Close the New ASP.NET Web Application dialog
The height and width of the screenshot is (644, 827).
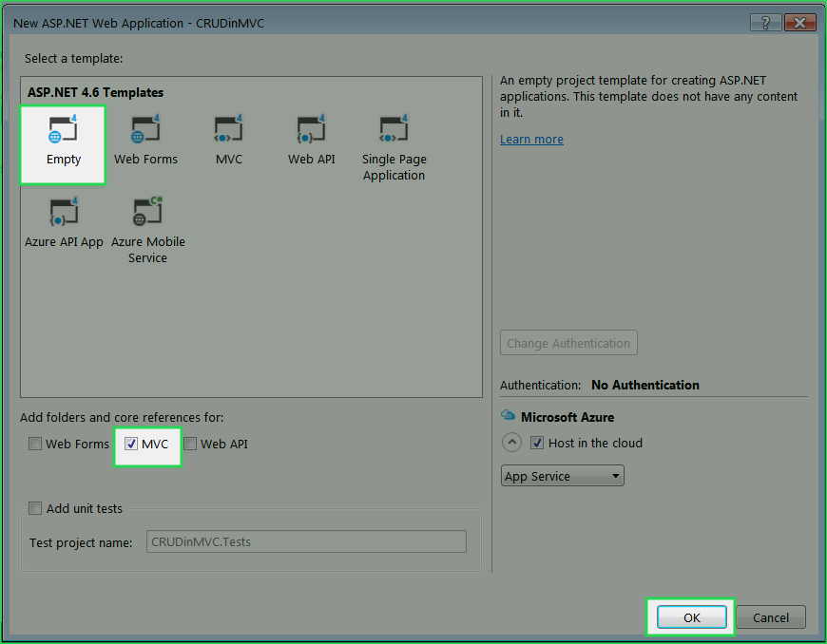[799, 22]
